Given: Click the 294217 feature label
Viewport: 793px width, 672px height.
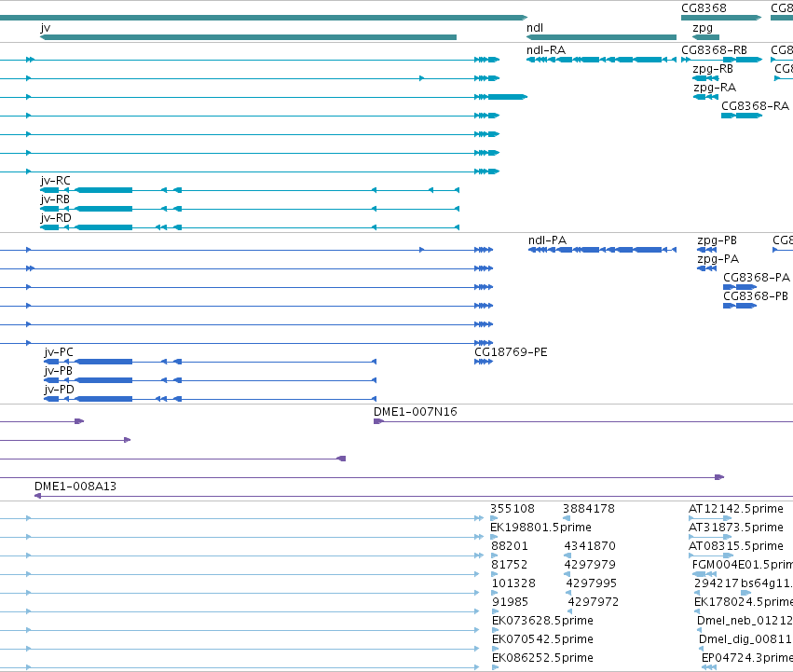Looking at the screenshot, I should (717, 583).
